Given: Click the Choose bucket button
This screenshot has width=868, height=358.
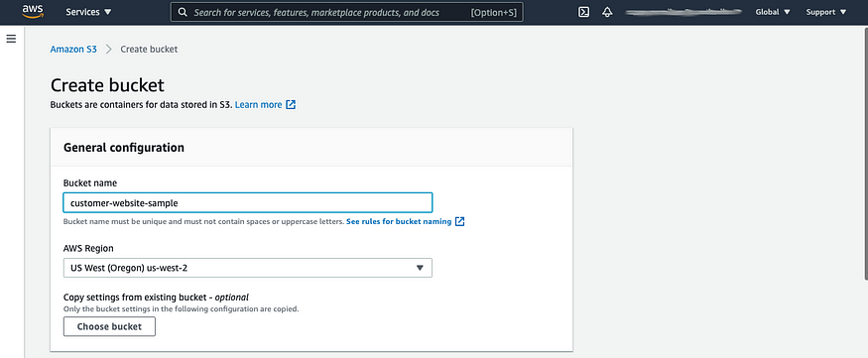Looking at the screenshot, I should [x=109, y=326].
